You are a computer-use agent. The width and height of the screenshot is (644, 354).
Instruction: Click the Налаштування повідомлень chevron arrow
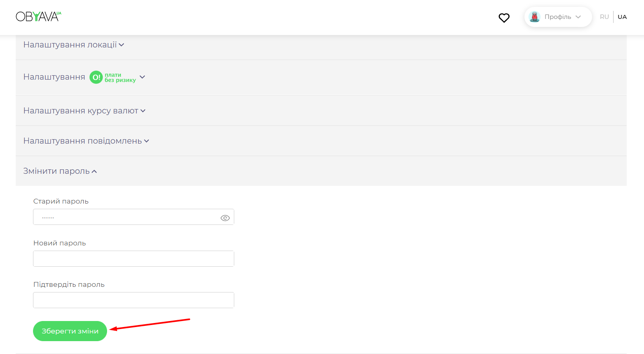[147, 141]
